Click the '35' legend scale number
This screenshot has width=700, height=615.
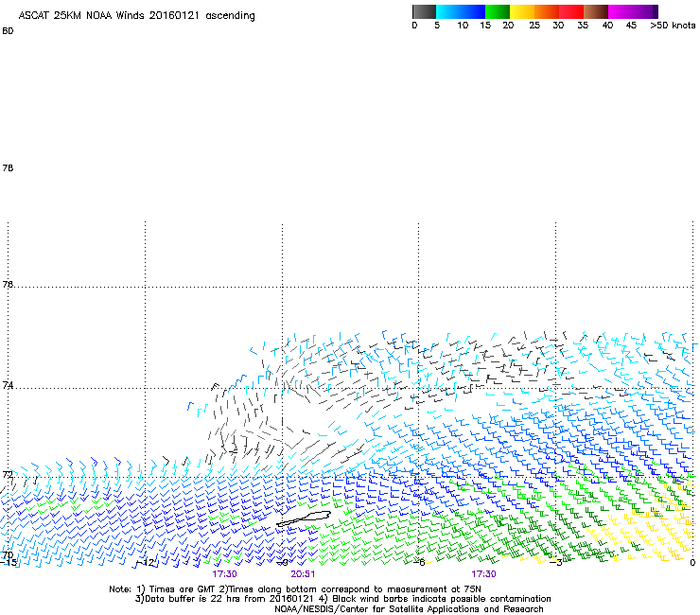583,26
